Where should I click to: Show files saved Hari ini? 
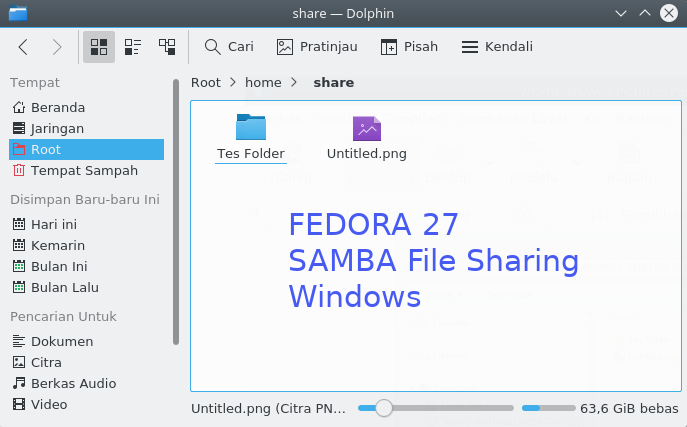[x=86, y=224]
